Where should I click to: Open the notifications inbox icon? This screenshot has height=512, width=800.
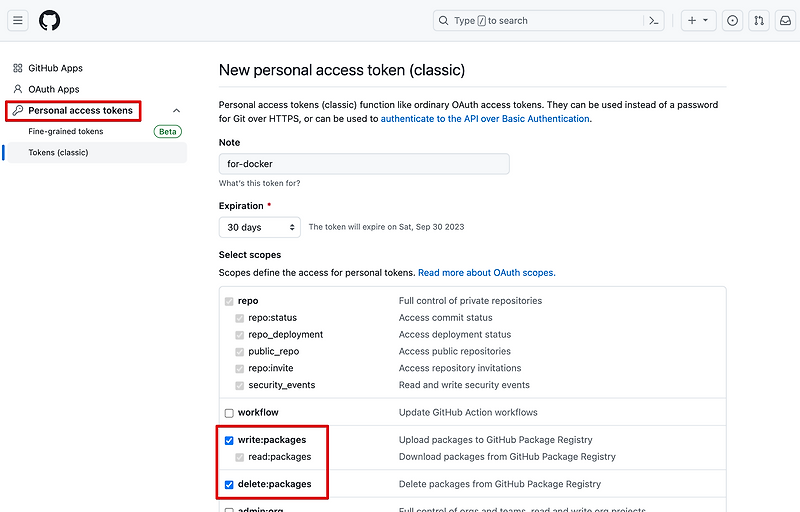(786, 20)
